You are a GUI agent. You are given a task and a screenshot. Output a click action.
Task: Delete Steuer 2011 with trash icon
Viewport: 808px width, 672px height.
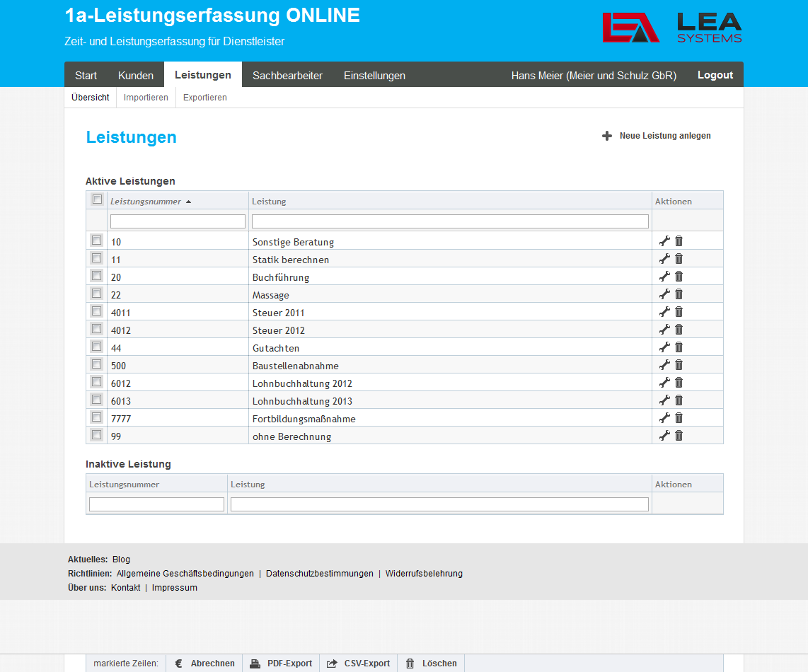click(679, 311)
